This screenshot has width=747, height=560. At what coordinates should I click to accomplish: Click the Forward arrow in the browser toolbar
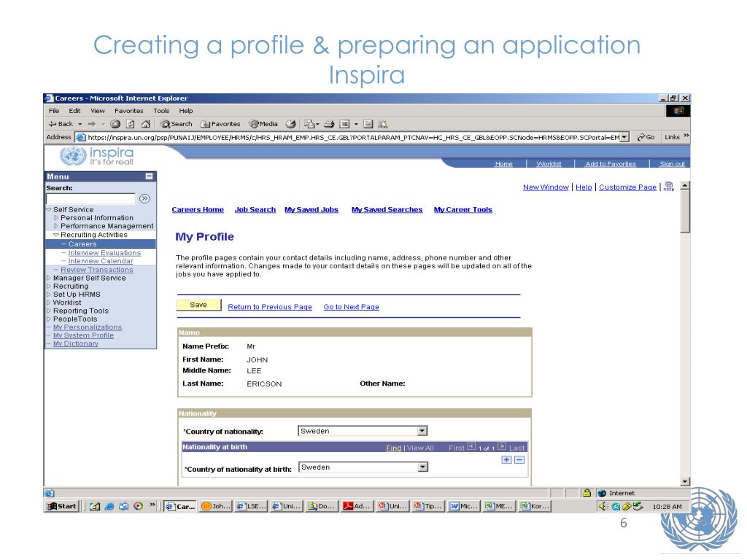pyautogui.click(x=91, y=124)
